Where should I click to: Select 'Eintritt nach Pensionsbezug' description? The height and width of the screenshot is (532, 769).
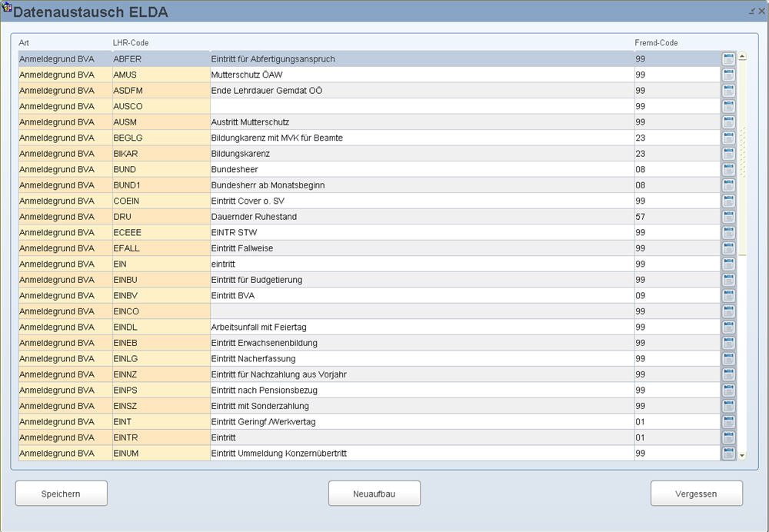(x=421, y=391)
